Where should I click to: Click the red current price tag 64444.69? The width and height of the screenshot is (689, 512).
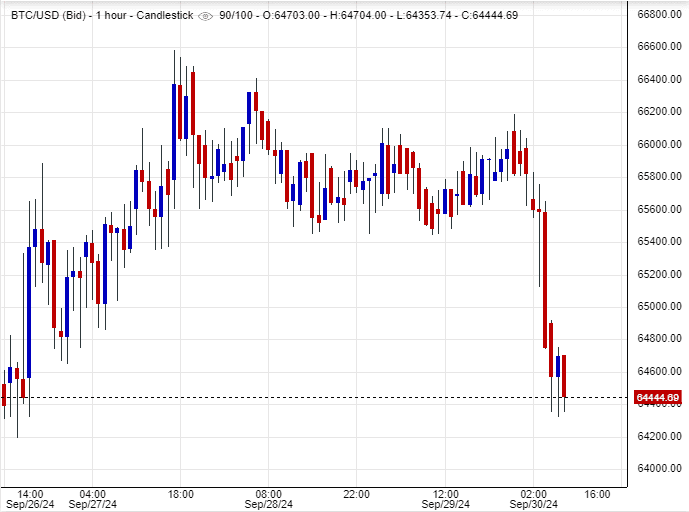coord(658,398)
